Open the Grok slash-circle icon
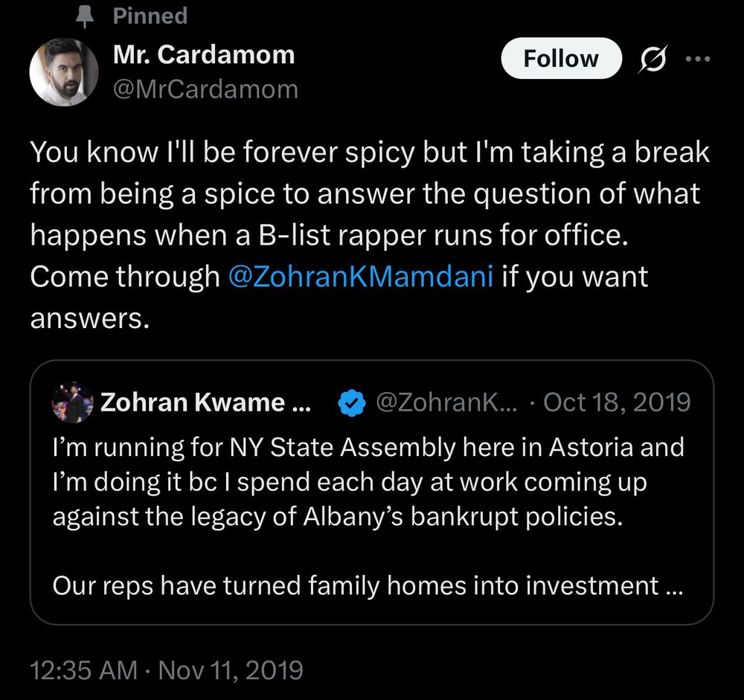Image resolution: width=744 pixels, height=700 pixels. tap(653, 59)
